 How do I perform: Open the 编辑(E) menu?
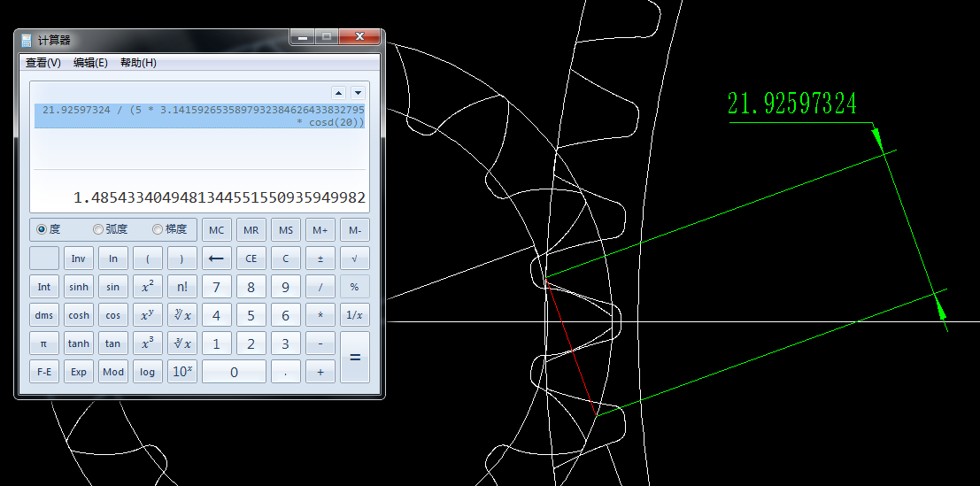coord(90,63)
